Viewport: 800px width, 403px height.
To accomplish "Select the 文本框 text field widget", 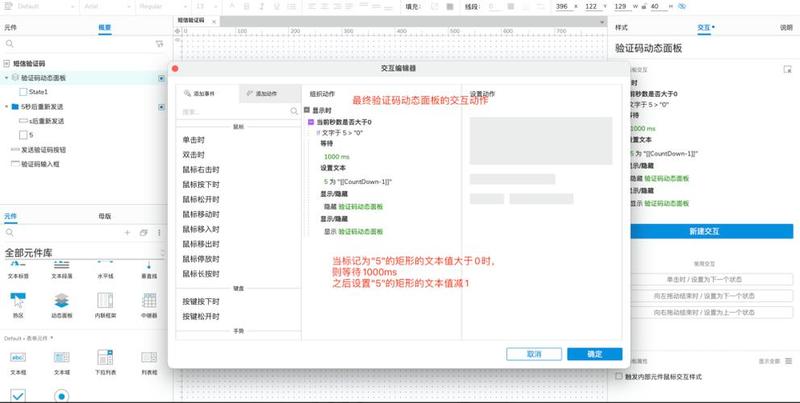I will click(18, 362).
